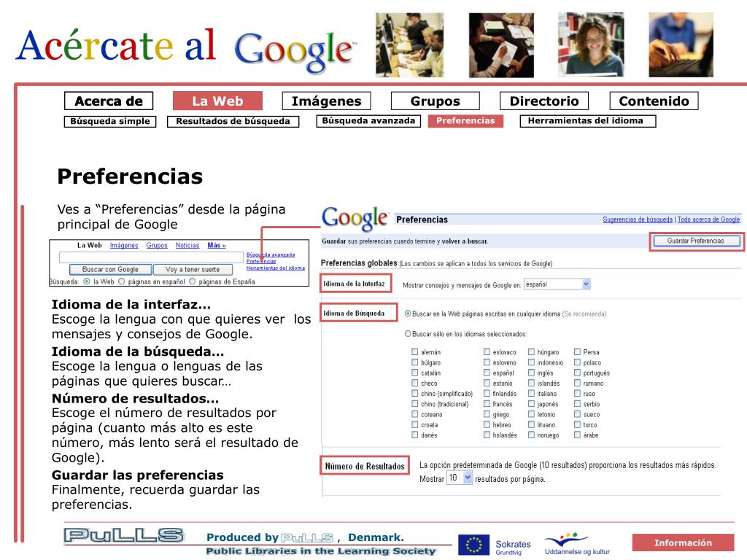Go to the Imágenes section
The width and height of the screenshot is (747, 560).
click(x=326, y=101)
